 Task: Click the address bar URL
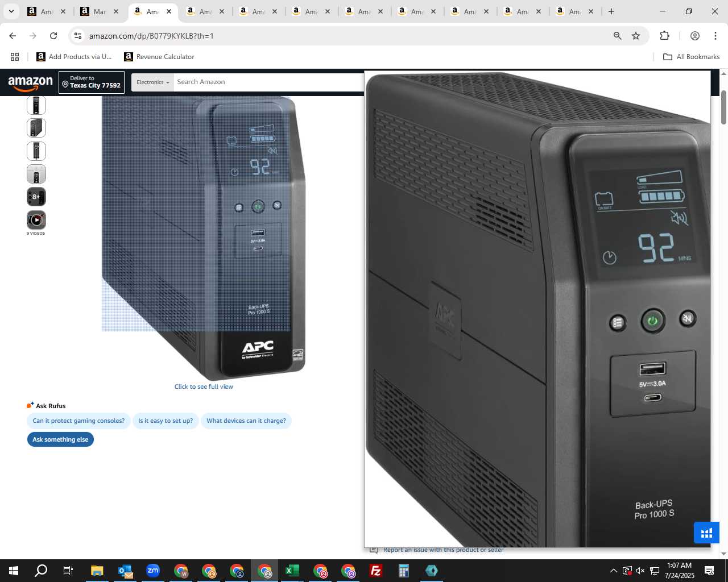coord(151,36)
